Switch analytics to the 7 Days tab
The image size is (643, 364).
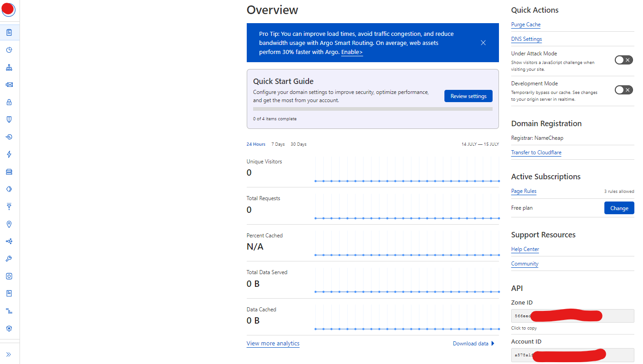(278, 144)
